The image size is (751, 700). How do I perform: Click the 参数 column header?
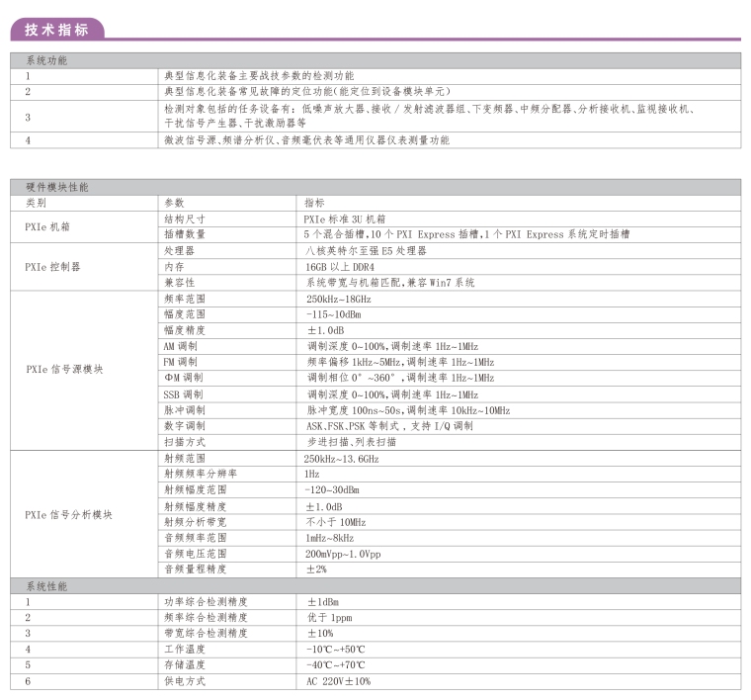pyautogui.click(x=174, y=202)
